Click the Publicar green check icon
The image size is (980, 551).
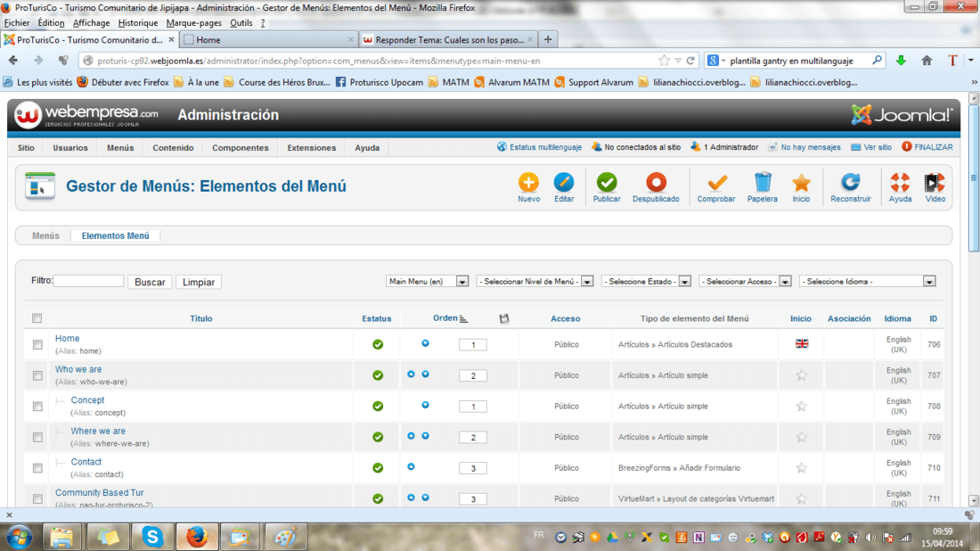coord(606,183)
